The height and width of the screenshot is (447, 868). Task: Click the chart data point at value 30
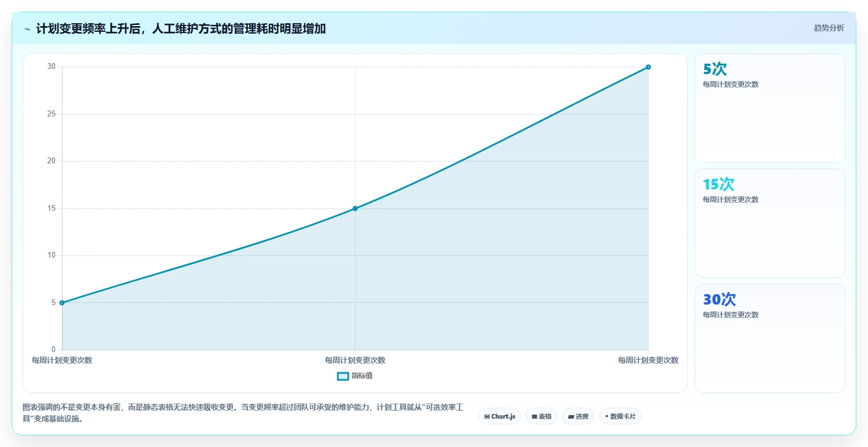(648, 67)
